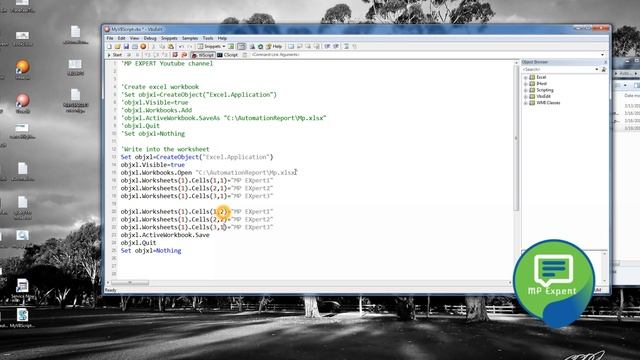Click the round orange icon in the toolbar

143,47
